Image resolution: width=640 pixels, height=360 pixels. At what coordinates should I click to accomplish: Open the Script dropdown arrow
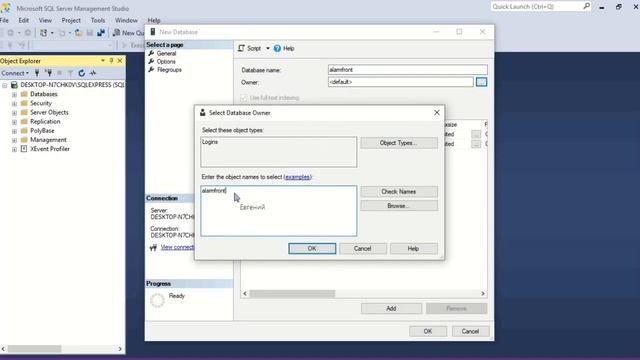268,48
